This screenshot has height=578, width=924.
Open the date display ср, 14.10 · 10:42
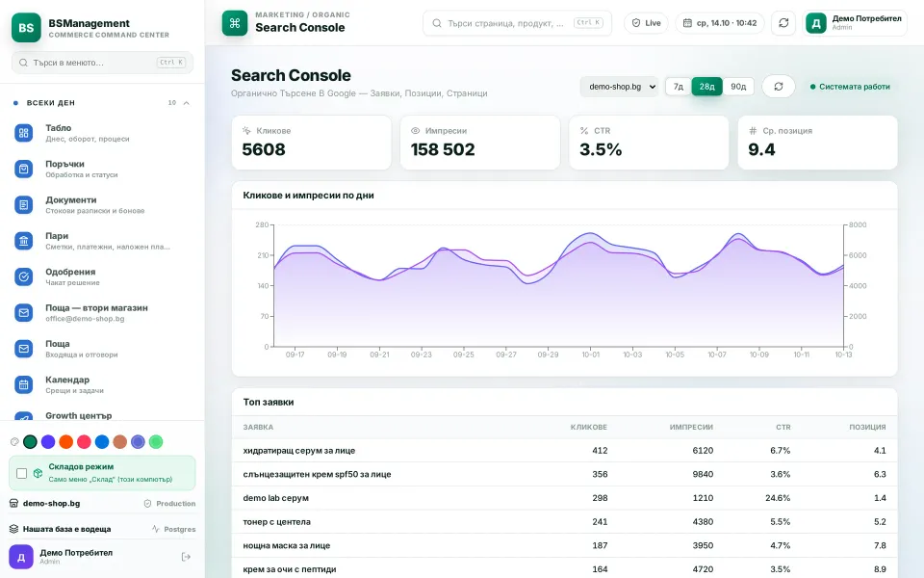coord(720,23)
